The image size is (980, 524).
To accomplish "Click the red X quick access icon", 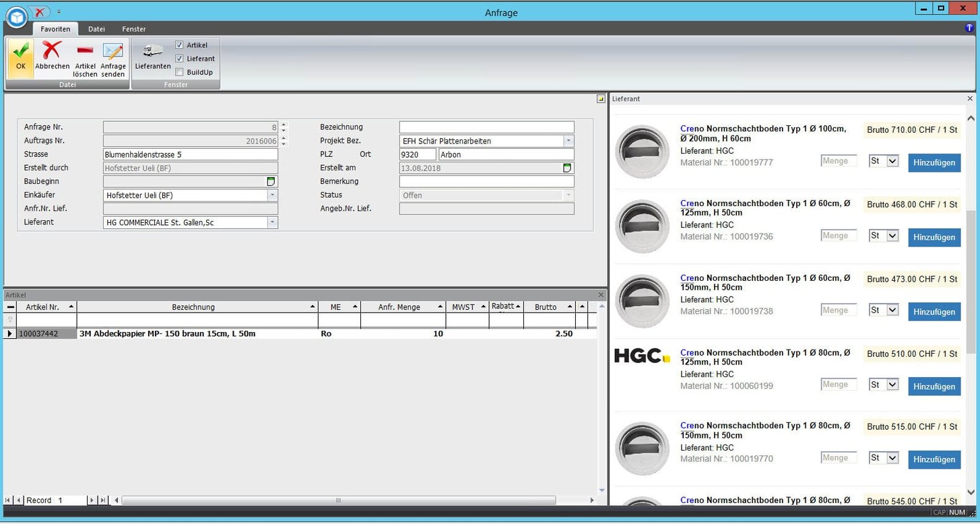I will tap(40, 11).
